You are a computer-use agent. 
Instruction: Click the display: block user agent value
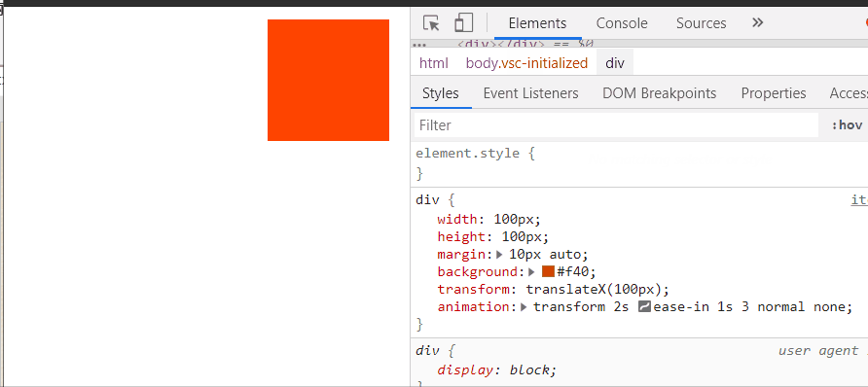click(532, 369)
